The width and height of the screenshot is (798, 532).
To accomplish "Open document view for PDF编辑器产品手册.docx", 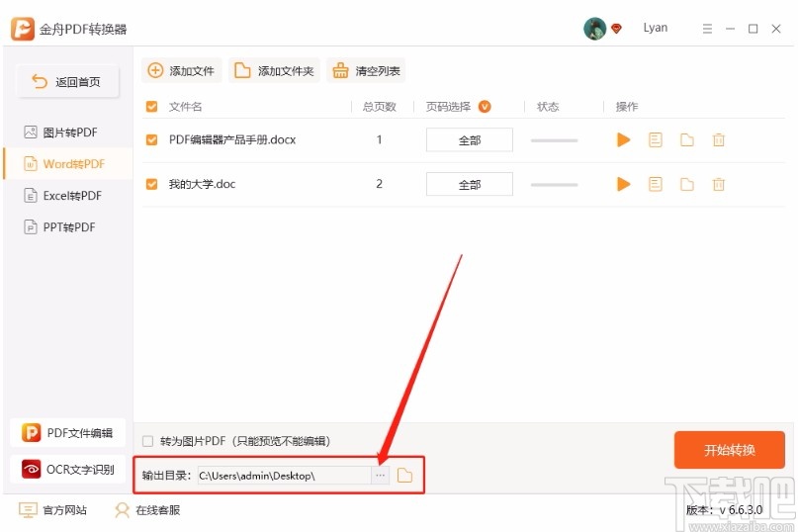I will pos(656,139).
